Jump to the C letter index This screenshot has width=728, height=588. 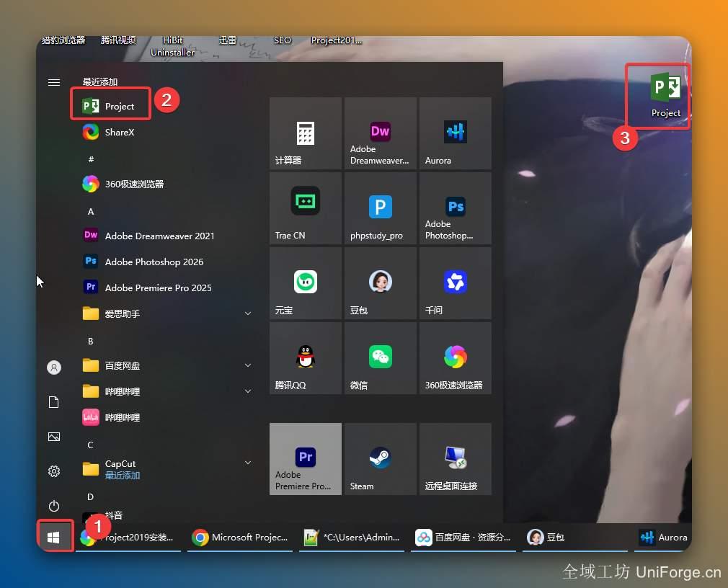point(91,445)
